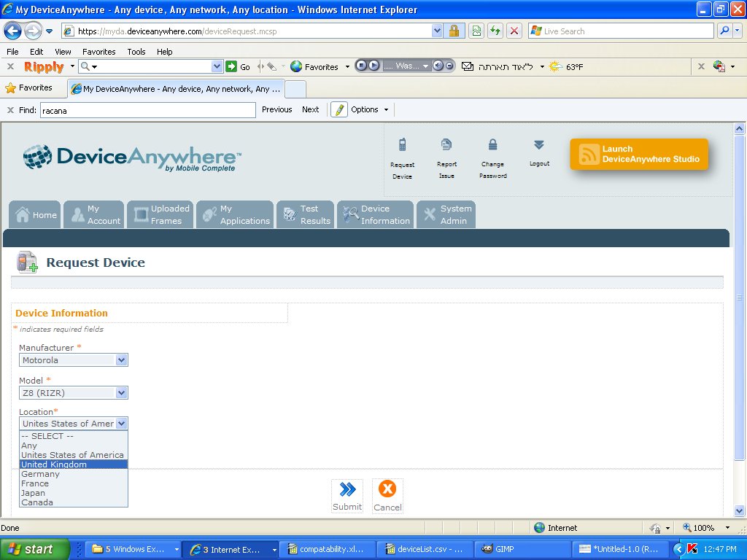747x560 pixels.
Task: Open the Edit menu
Action: click(36, 52)
